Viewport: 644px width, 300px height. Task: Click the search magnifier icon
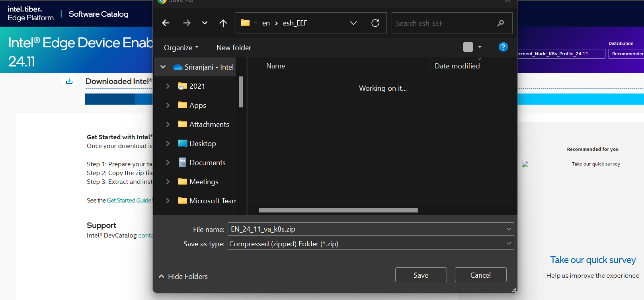tap(501, 23)
